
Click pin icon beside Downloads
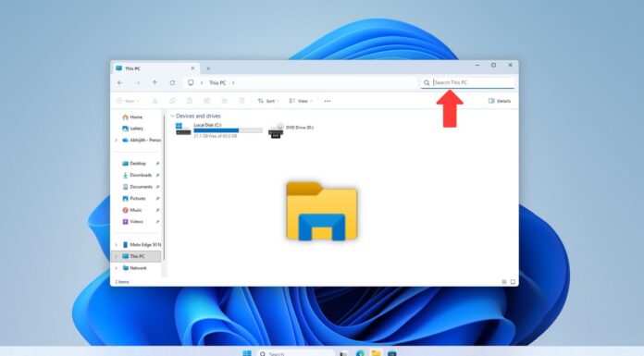click(x=157, y=175)
